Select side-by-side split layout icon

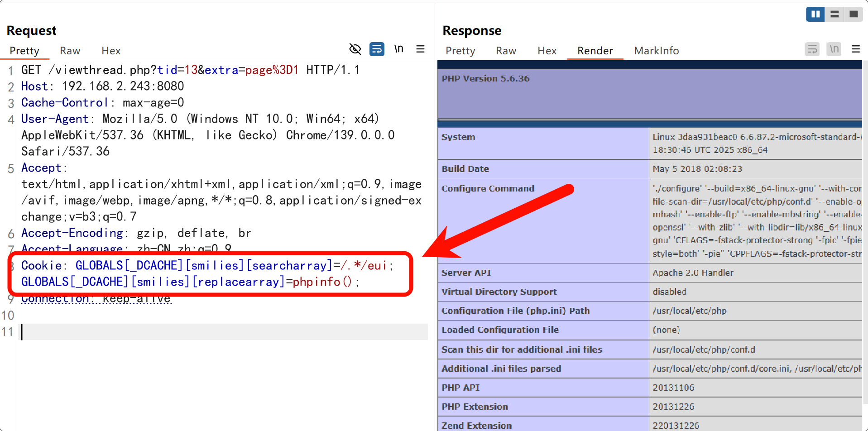pyautogui.click(x=815, y=14)
